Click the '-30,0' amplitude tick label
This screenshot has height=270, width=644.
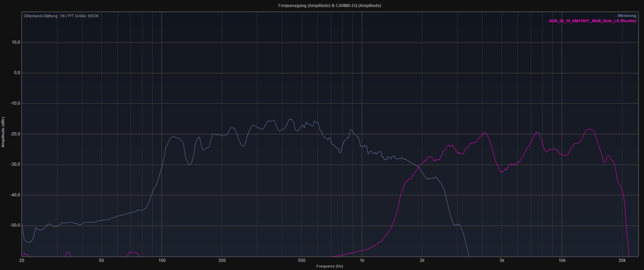tap(15, 165)
